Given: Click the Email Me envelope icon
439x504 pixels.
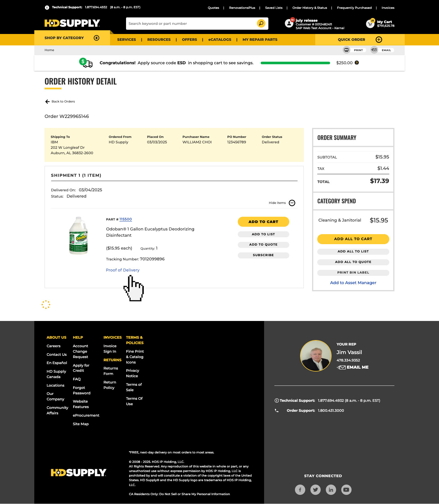Looking at the screenshot, I should coord(341,368).
